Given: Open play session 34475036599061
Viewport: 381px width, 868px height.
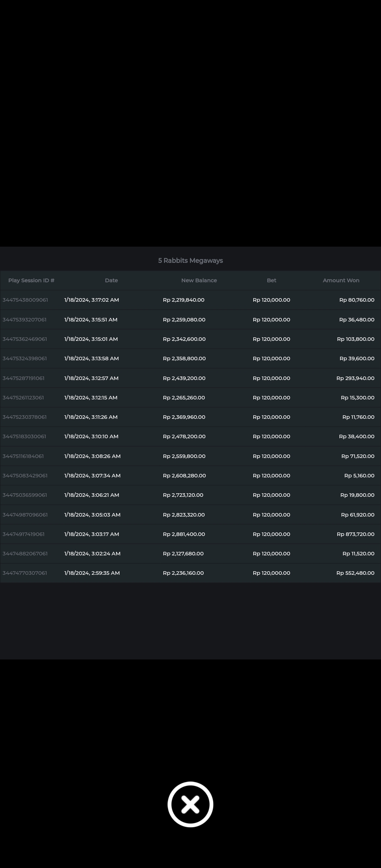Looking at the screenshot, I should [x=25, y=495].
